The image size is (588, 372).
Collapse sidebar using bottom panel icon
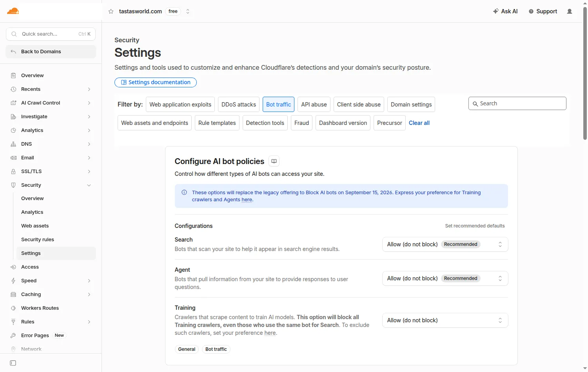click(13, 363)
